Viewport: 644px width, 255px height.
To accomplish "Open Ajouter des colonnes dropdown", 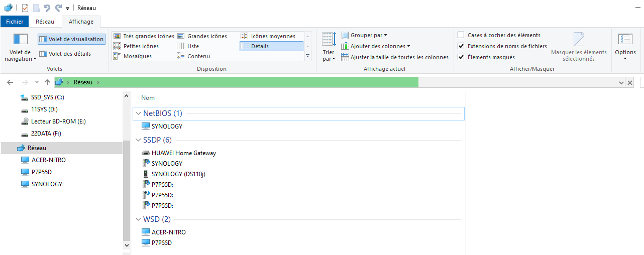I will (x=376, y=46).
